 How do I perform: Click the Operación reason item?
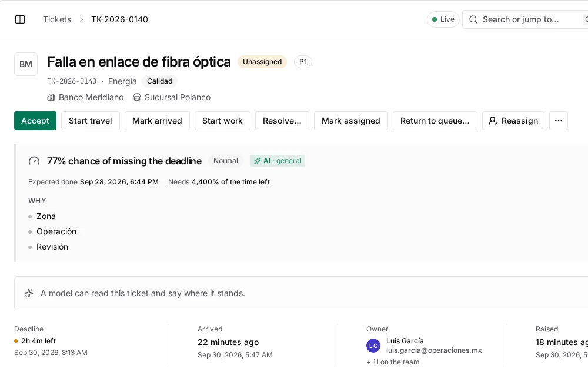point(56,231)
